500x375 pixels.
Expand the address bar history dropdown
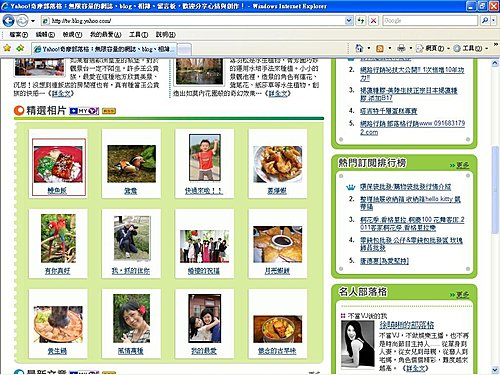click(x=349, y=21)
